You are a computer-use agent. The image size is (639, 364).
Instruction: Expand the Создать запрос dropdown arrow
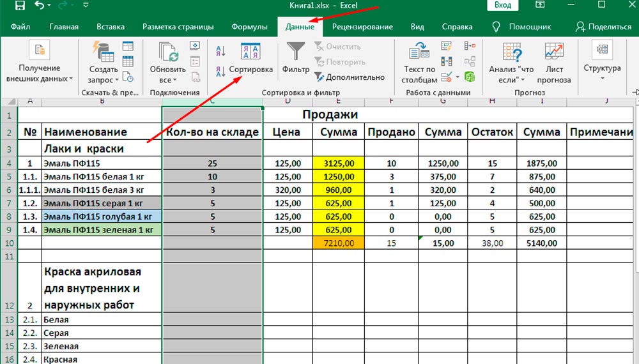[x=117, y=80]
